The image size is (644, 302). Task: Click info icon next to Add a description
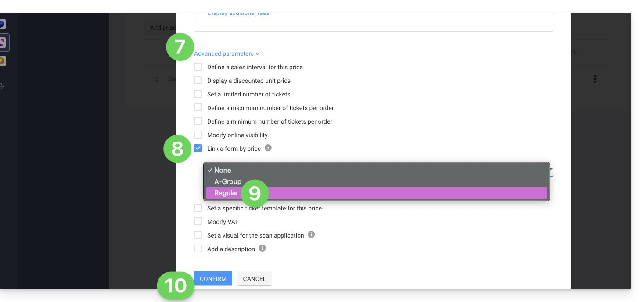(x=263, y=249)
